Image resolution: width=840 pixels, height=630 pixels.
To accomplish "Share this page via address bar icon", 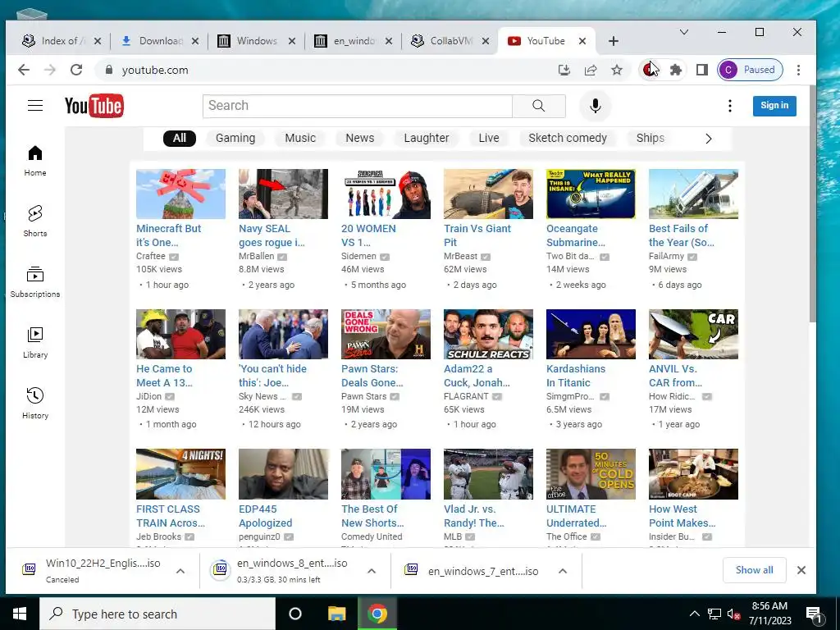I will tap(591, 70).
